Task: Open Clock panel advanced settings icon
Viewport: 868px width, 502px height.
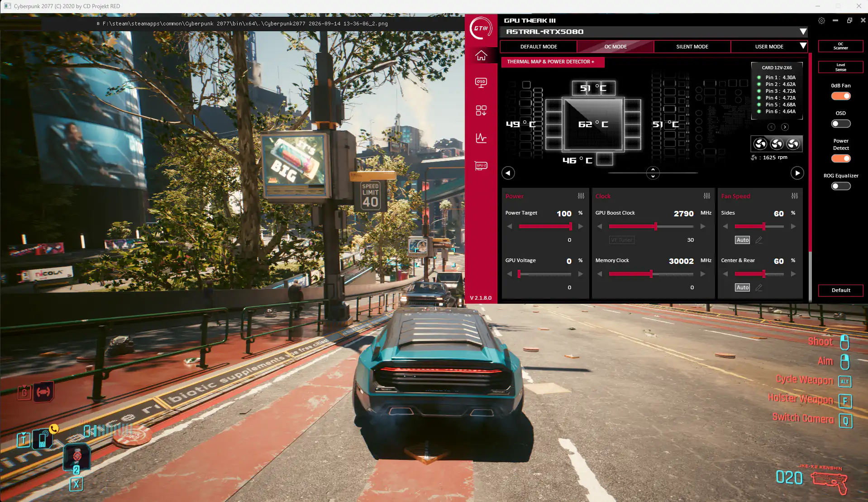Action: 707,196
